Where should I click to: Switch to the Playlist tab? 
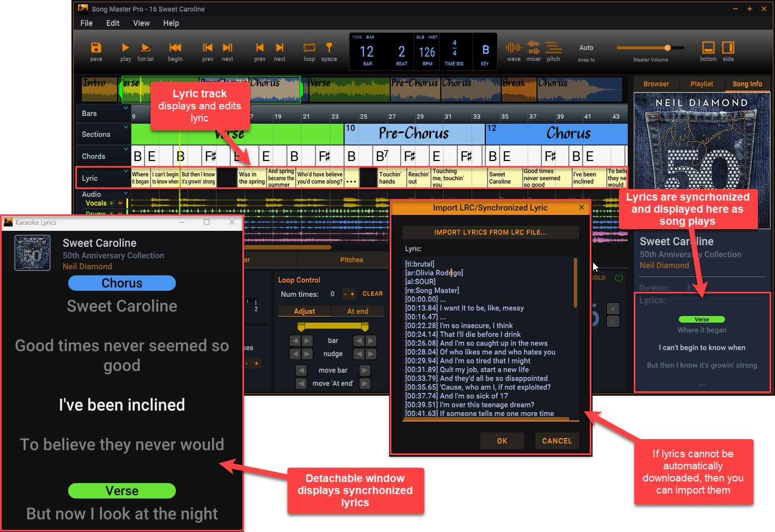tap(701, 84)
